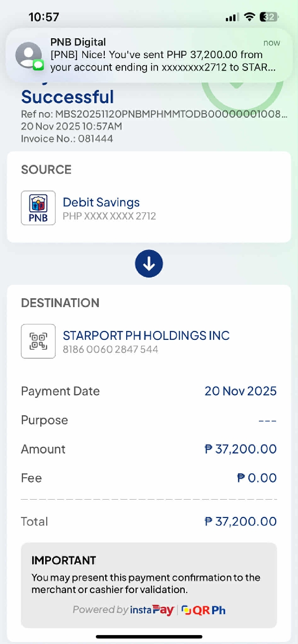Tap the home indicator bar
This screenshot has height=644, width=298.
pyautogui.click(x=149, y=637)
